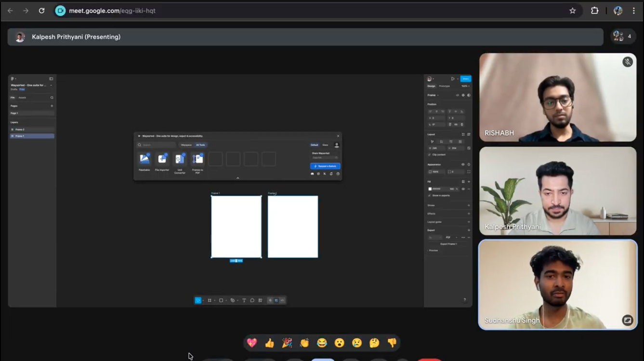Open the Figma main menu dropdown
The width and height of the screenshot is (644, 361).
(13, 79)
